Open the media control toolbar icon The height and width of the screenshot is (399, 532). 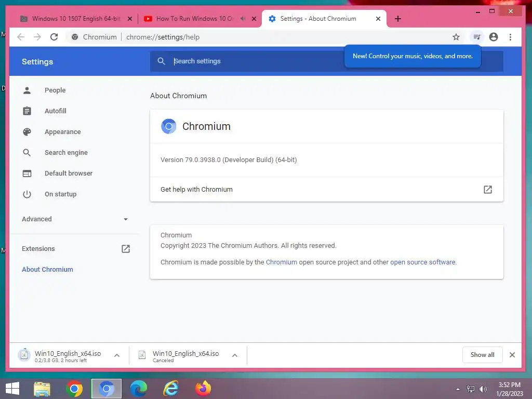click(x=477, y=37)
